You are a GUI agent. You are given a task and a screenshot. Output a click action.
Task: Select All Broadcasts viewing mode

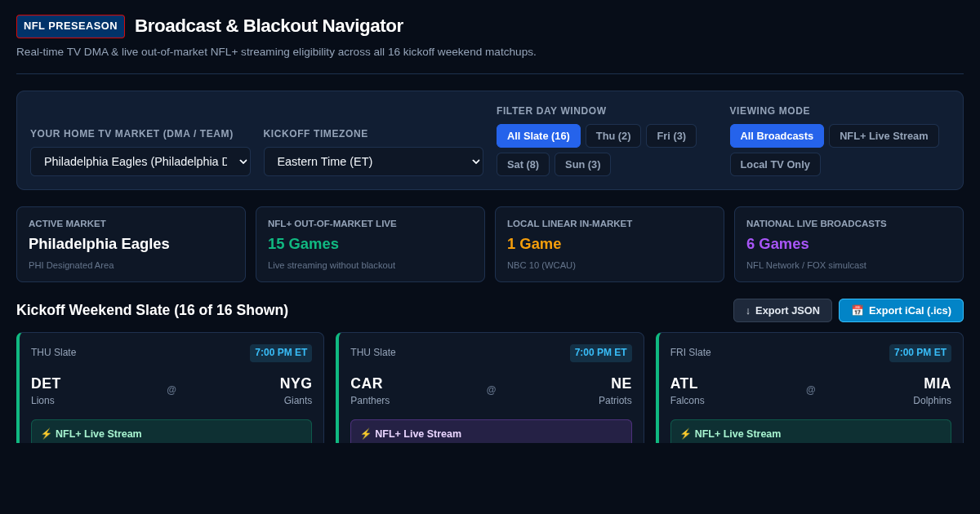click(x=777, y=135)
